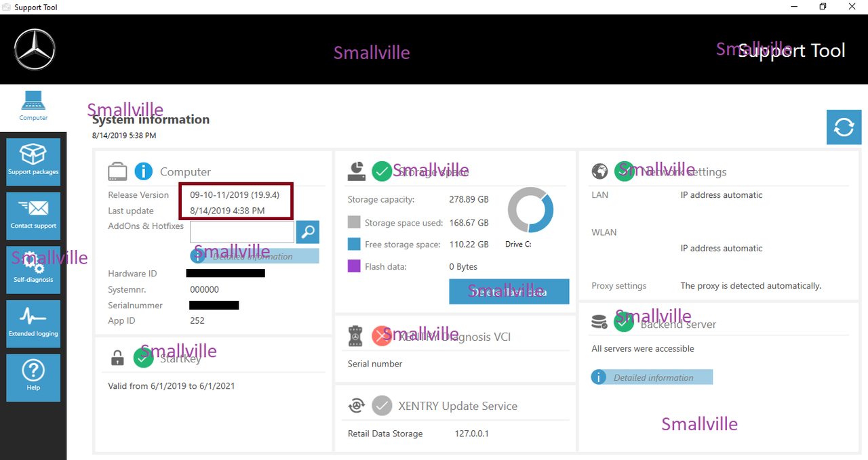Click the refresh system information button

coord(844,127)
